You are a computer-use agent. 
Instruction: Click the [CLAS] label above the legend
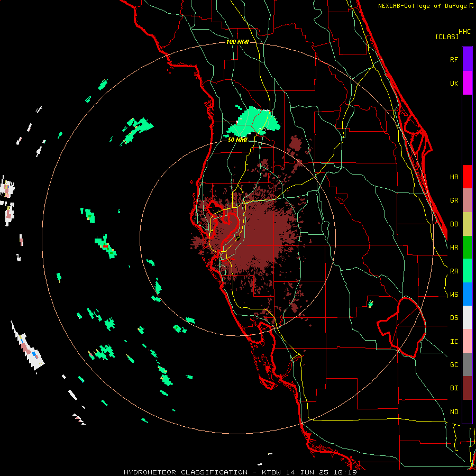[x=447, y=36]
